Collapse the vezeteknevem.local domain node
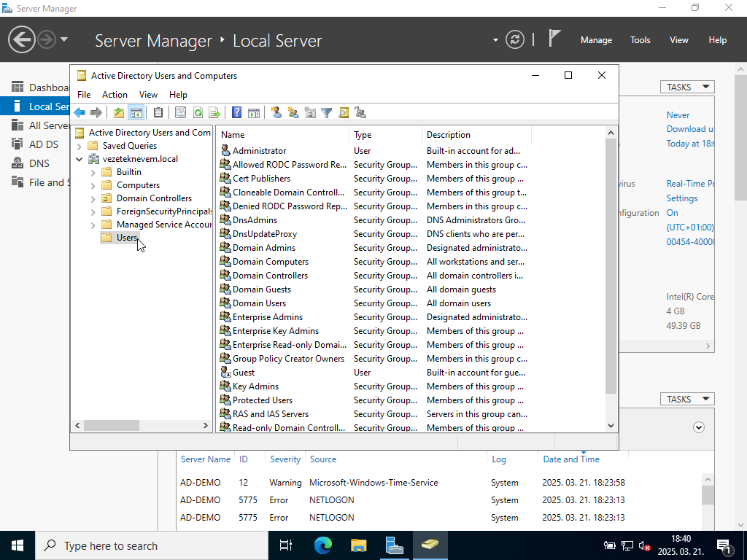This screenshot has width=747, height=560. [x=79, y=159]
